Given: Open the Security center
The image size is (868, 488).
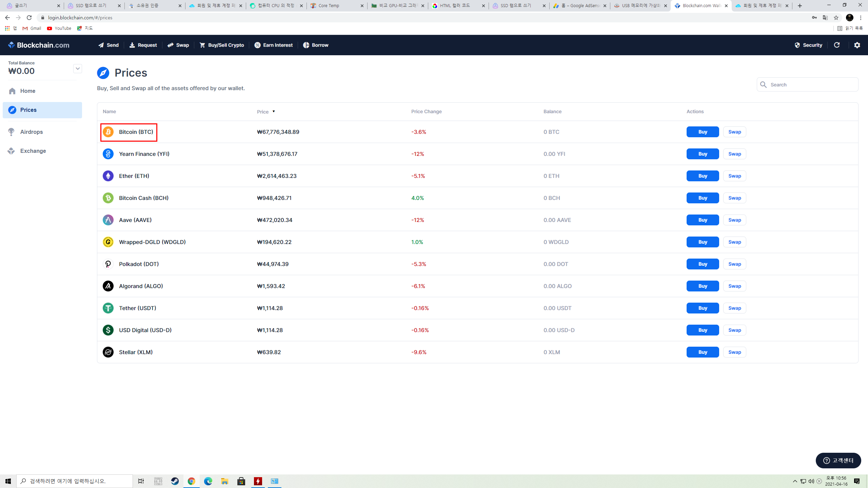Looking at the screenshot, I should tap(808, 45).
